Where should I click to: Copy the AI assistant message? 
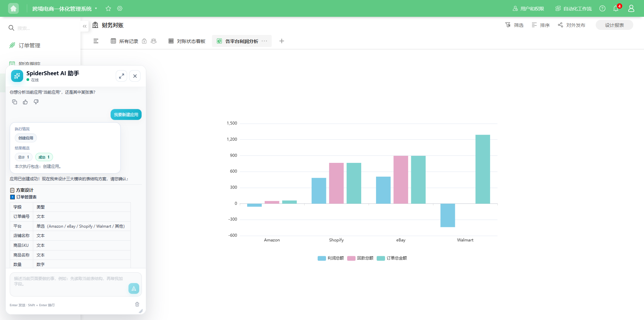14,102
